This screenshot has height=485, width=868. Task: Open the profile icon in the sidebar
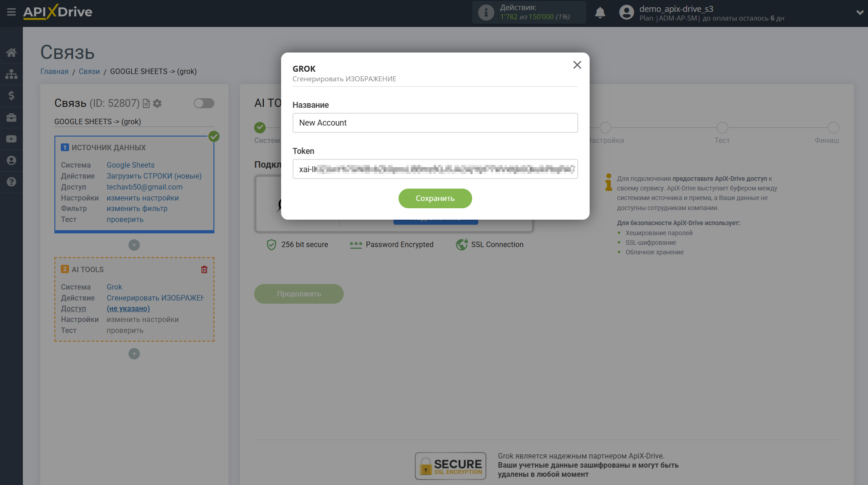pyautogui.click(x=11, y=161)
